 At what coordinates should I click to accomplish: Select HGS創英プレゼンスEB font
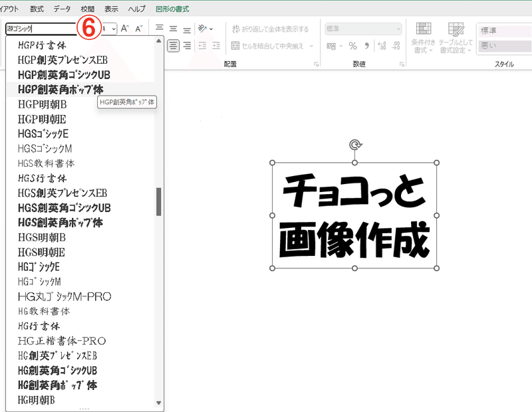[x=80, y=193]
